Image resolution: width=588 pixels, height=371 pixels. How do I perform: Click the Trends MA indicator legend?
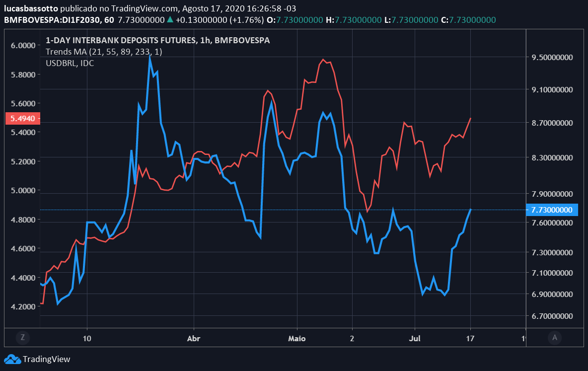(x=104, y=52)
